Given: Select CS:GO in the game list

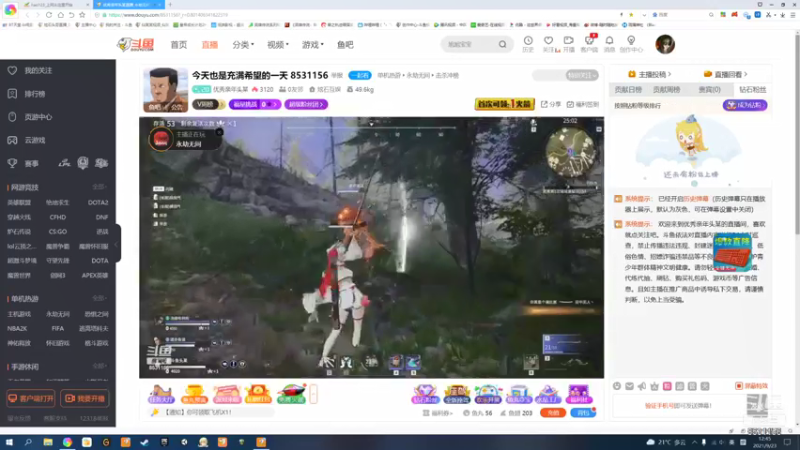Looking at the screenshot, I should 58,232.
